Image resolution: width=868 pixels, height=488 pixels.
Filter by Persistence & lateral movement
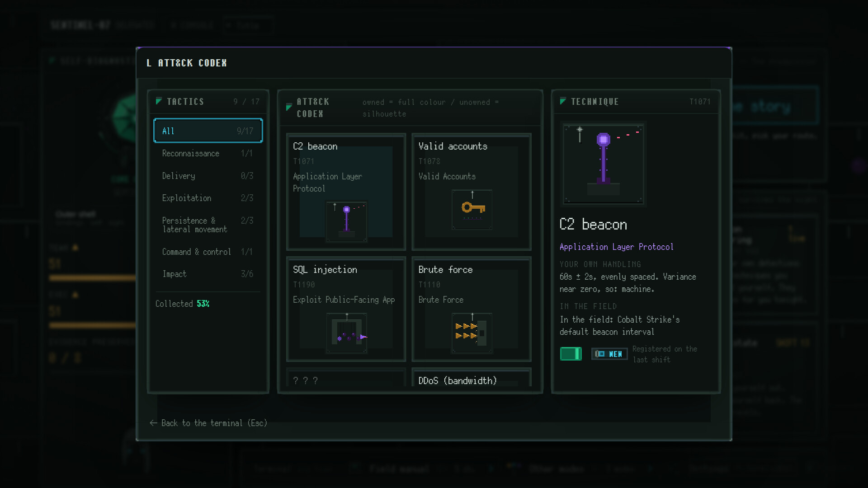(x=208, y=225)
